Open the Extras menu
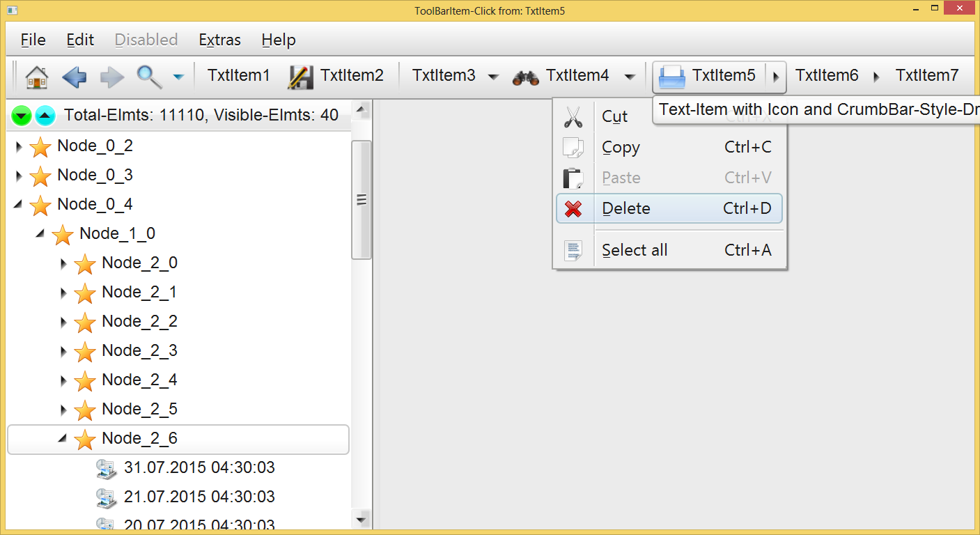The width and height of the screenshot is (980, 535). pyautogui.click(x=219, y=40)
